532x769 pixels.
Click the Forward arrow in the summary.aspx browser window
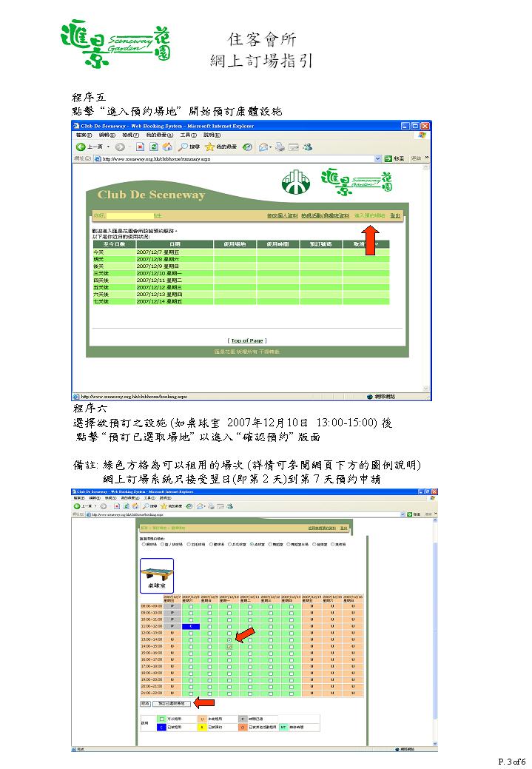click(x=120, y=147)
